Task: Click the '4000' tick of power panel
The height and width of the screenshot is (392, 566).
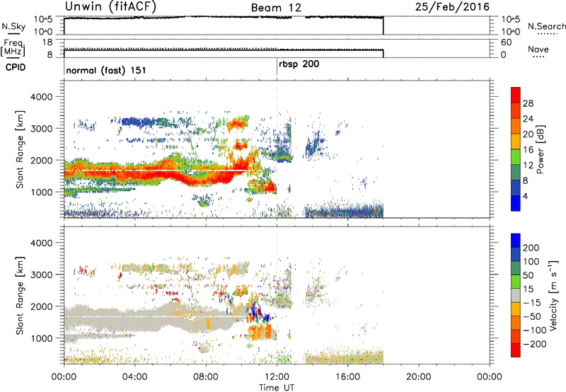Action: pos(41,97)
